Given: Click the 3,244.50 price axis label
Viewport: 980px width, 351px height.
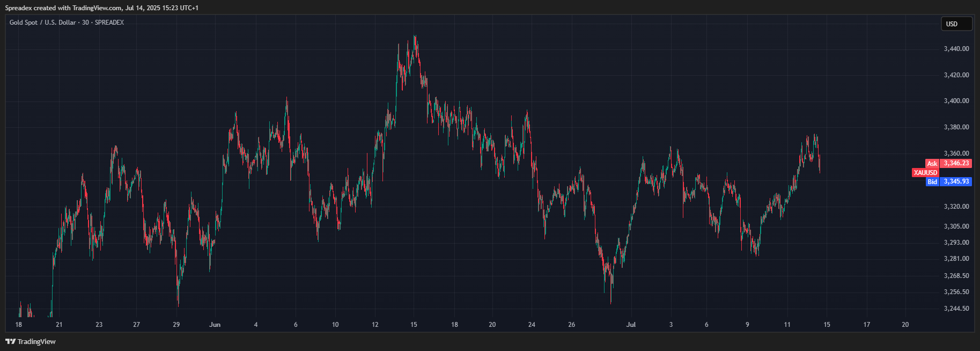Looking at the screenshot, I should (956, 309).
